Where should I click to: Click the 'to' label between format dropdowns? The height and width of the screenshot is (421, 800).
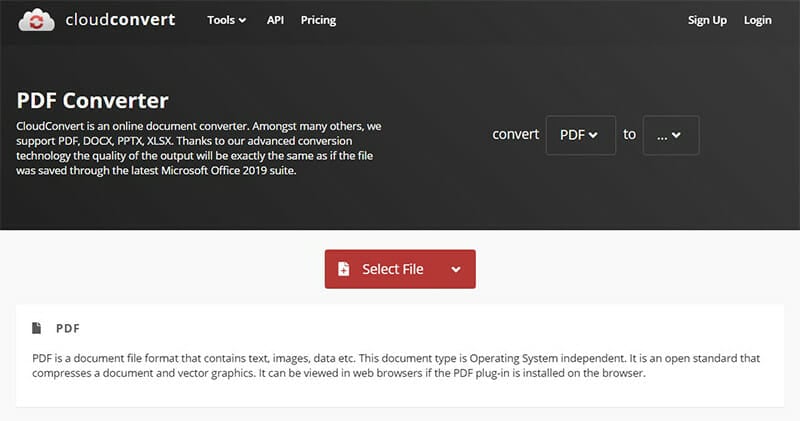pyautogui.click(x=629, y=134)
